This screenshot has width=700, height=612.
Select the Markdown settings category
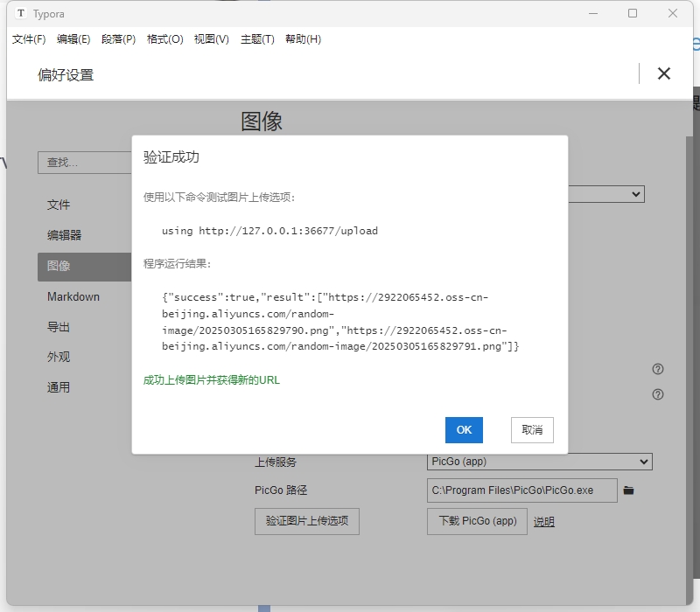coord(73,296)
